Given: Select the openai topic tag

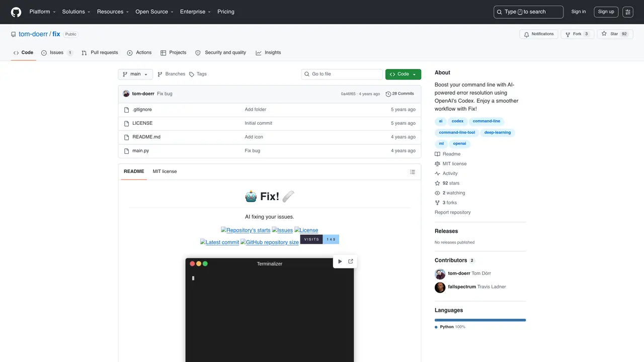Looking at the screenshot, I should pyautogui.click(x=459, y=144).
